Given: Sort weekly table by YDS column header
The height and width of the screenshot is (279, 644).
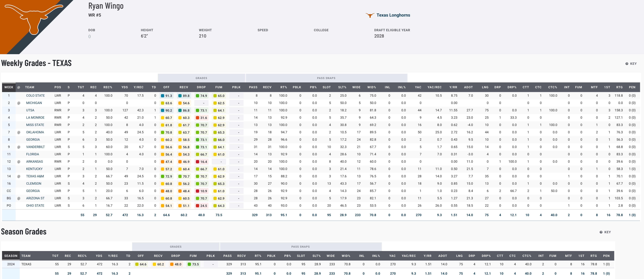Looking at the screenshot, I should click(125, 87).
